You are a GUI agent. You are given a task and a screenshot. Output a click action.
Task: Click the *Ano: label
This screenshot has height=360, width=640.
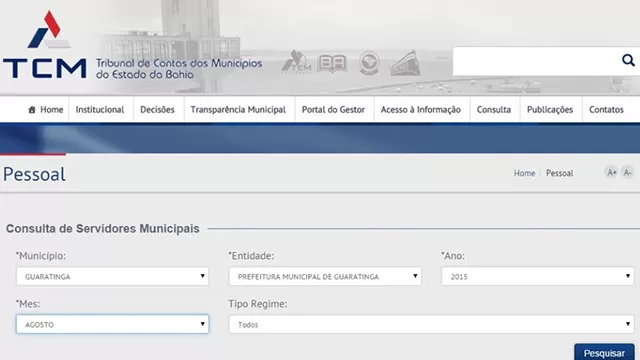[x=453, y=256]
